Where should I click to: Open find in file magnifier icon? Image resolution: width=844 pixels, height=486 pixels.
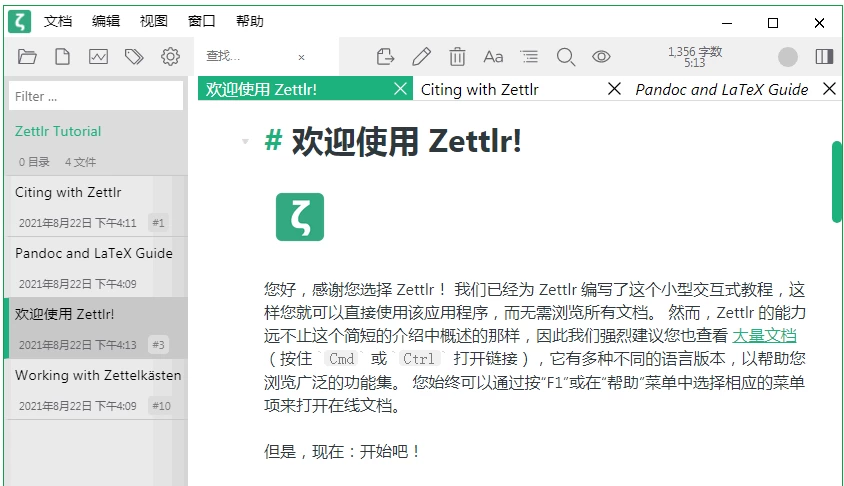point(565,57)
